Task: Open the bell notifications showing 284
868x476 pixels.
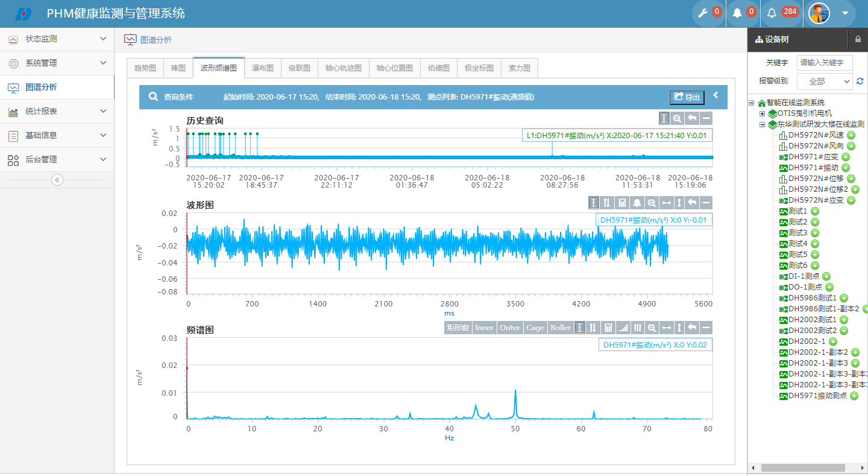Action: click(782, 13)
